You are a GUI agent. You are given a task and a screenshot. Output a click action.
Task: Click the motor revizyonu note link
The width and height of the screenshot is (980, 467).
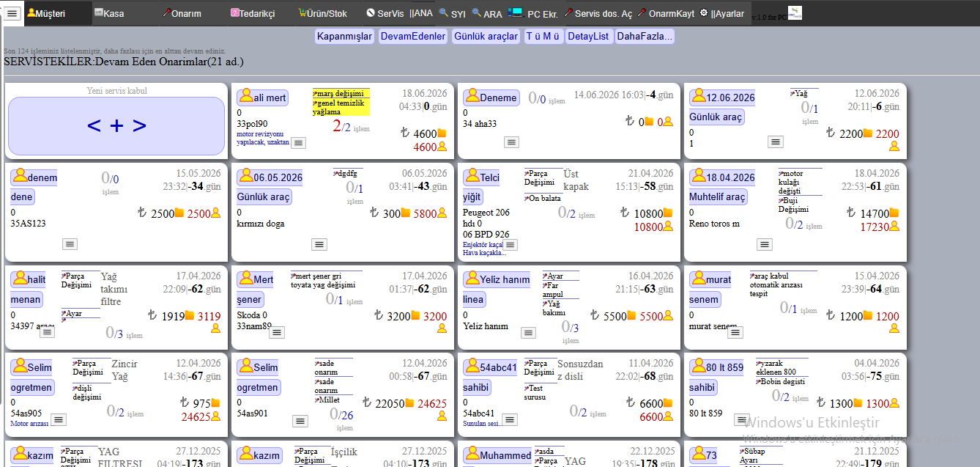[263, 138]
